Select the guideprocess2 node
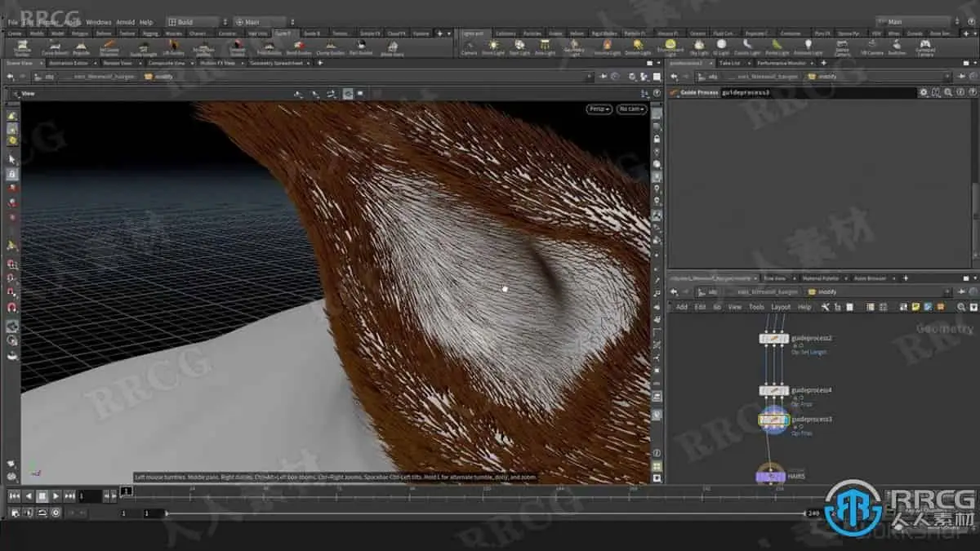 [x=773, y=338]
